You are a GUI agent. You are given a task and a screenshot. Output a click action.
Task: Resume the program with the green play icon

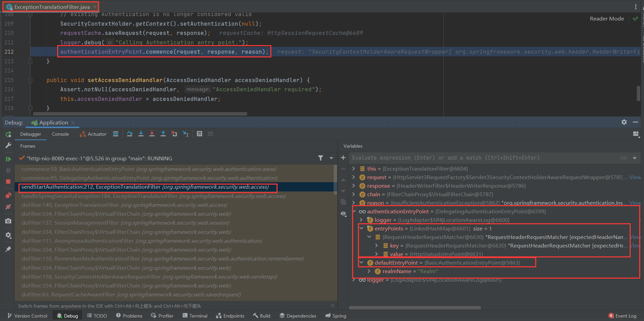click(x=8, y=159)
